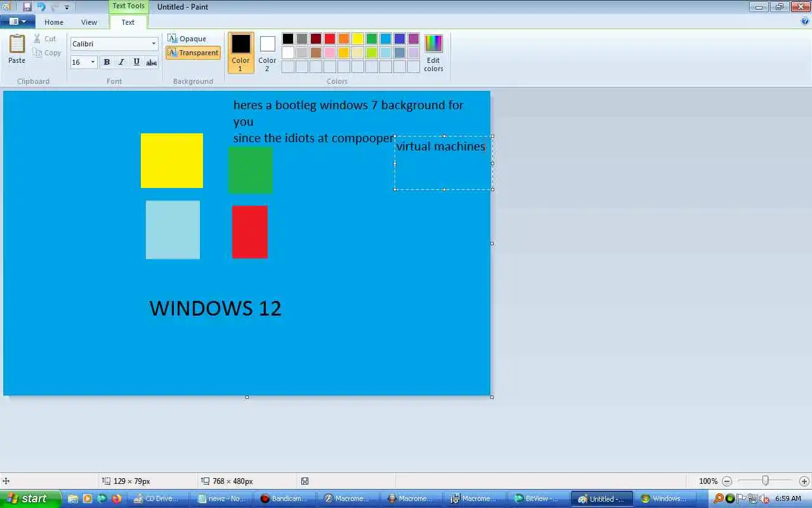This screenshot has width=812, height=508.
Task: Click the red square on the canvas
Action: pyautogui.click(x=250, y=232)
